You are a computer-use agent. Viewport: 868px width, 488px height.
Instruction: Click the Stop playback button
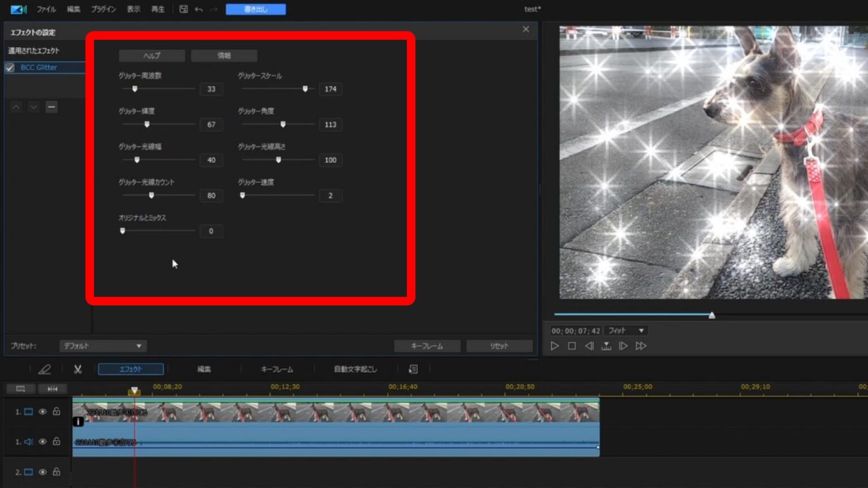(x=572, y=346)
